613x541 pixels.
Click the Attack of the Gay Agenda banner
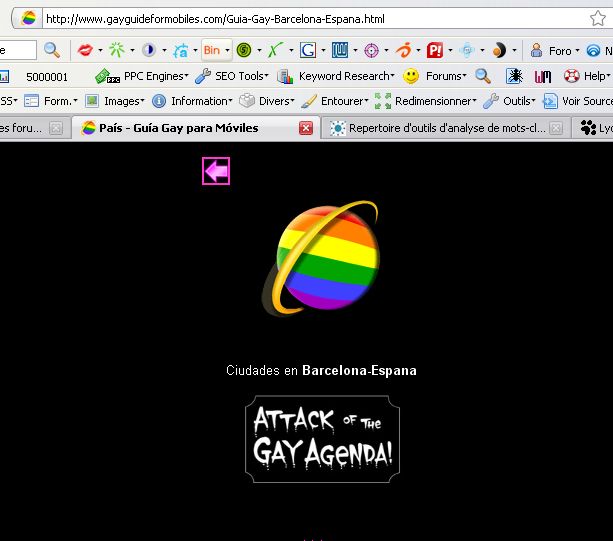click(322, 440)
